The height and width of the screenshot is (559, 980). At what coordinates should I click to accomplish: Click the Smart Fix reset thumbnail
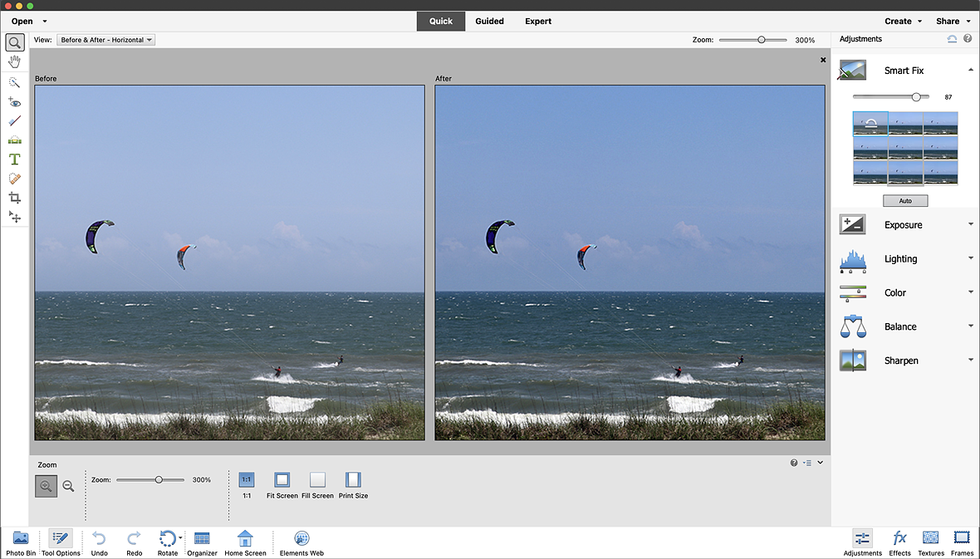click(870, 124)
